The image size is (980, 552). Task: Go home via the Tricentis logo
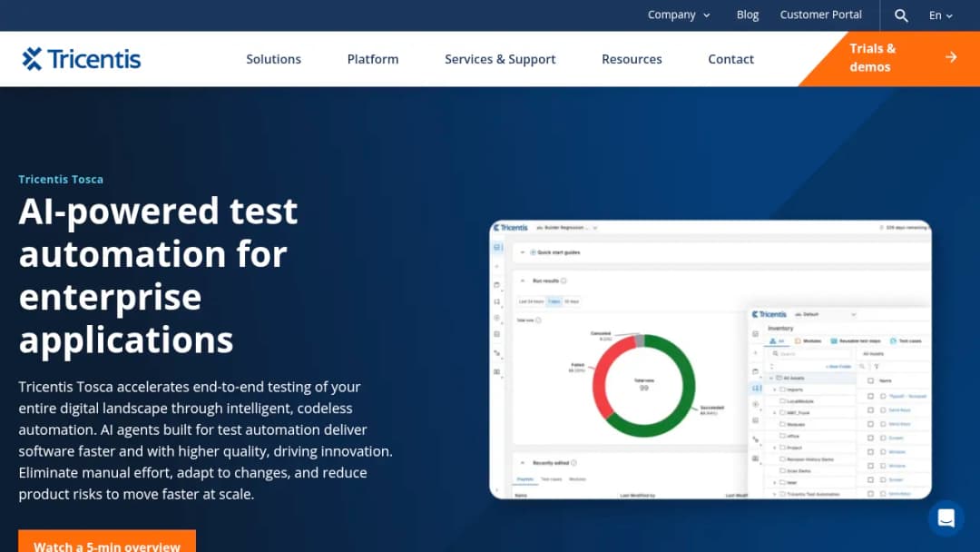tap(82, 59)
